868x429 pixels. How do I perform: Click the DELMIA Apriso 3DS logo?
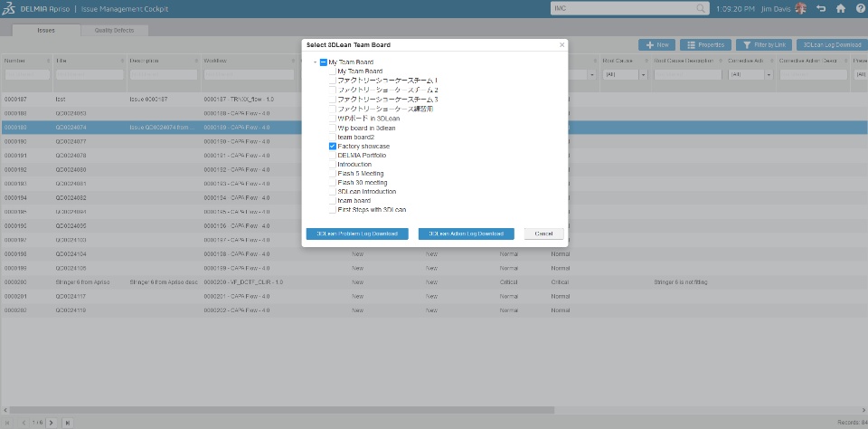[x=8, y=9]
